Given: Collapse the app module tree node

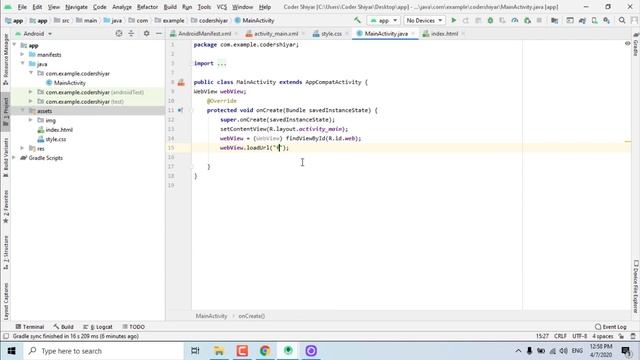Looking at the screenshot, I should pyautogui.click(x=15, y=45).
